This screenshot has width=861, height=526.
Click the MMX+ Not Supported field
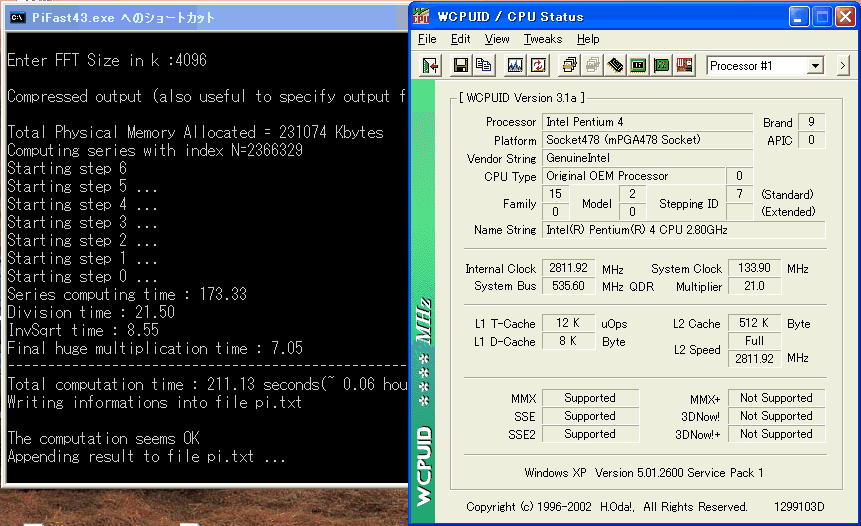point(776,398)
